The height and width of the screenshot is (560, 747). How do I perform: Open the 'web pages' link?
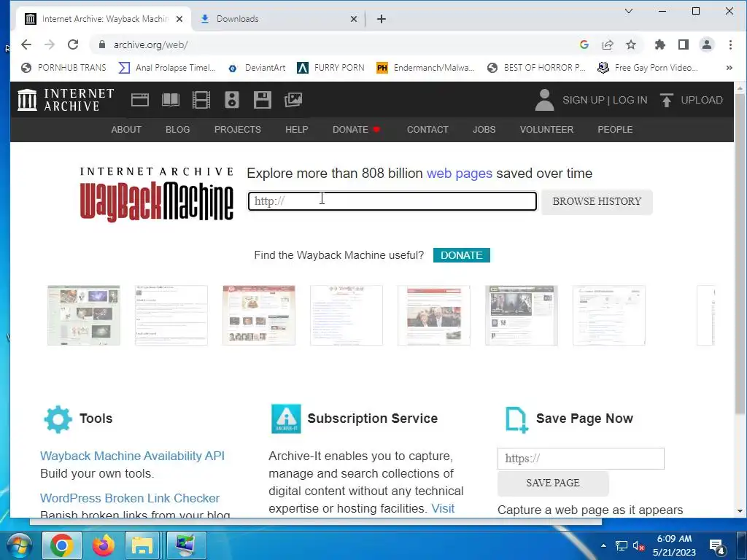coord(460,174)
